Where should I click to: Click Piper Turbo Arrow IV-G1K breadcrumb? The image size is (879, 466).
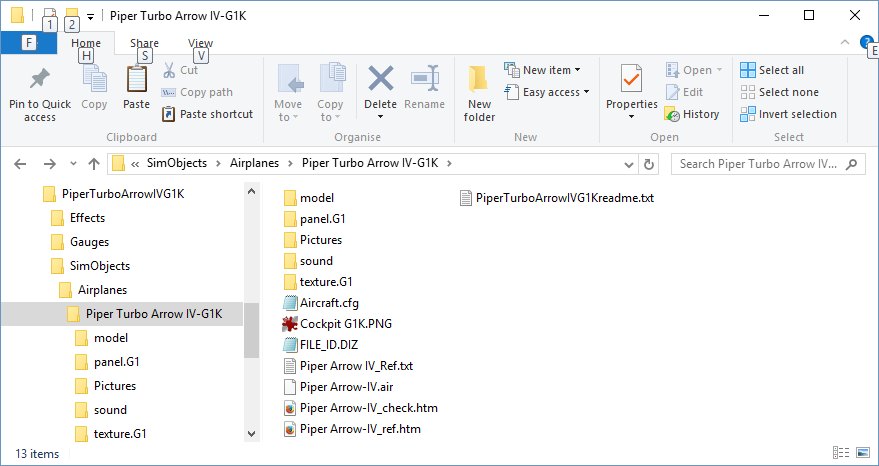tap(370, 163)
